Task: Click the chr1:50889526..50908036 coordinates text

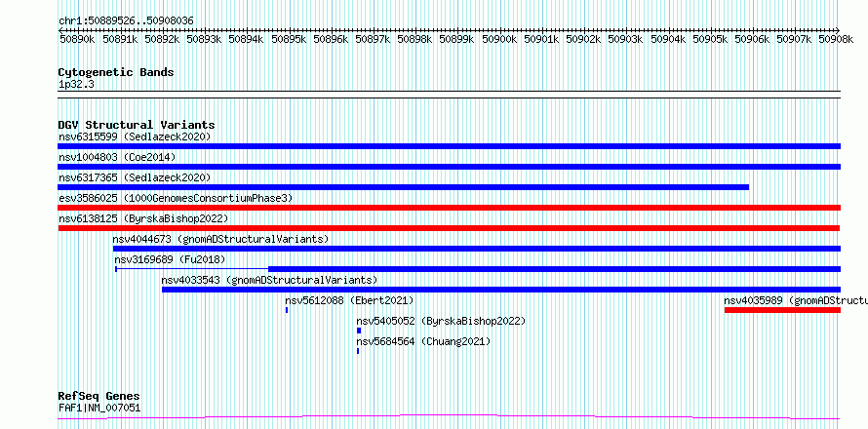Action: [x=126, y=21]
